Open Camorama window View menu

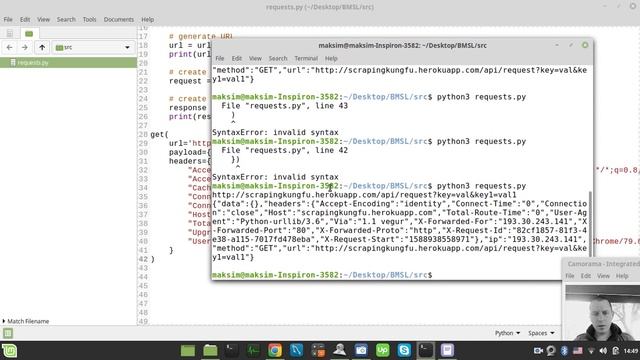[603, 276]
